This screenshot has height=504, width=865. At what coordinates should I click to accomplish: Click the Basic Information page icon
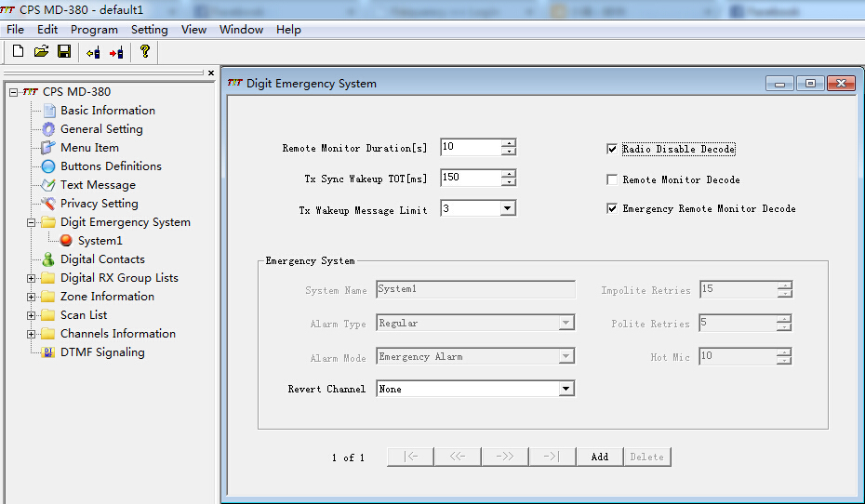tap(49, 111)
